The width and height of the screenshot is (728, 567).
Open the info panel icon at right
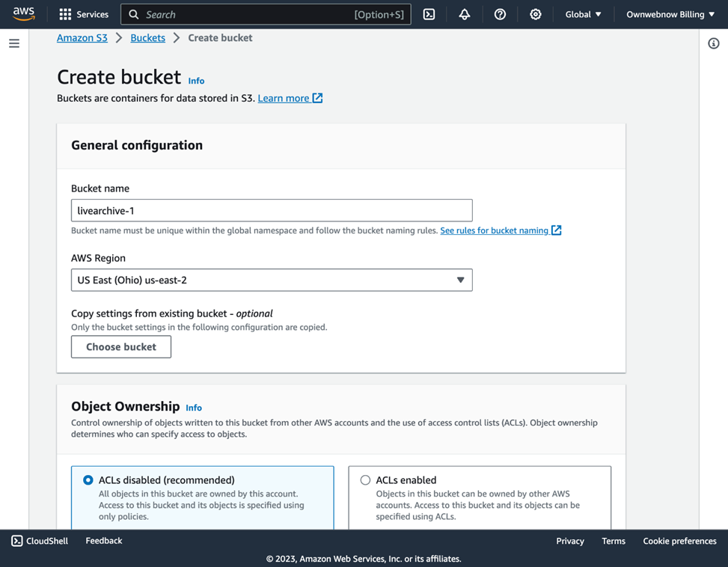pyautogui.click(x=713, y=43)
